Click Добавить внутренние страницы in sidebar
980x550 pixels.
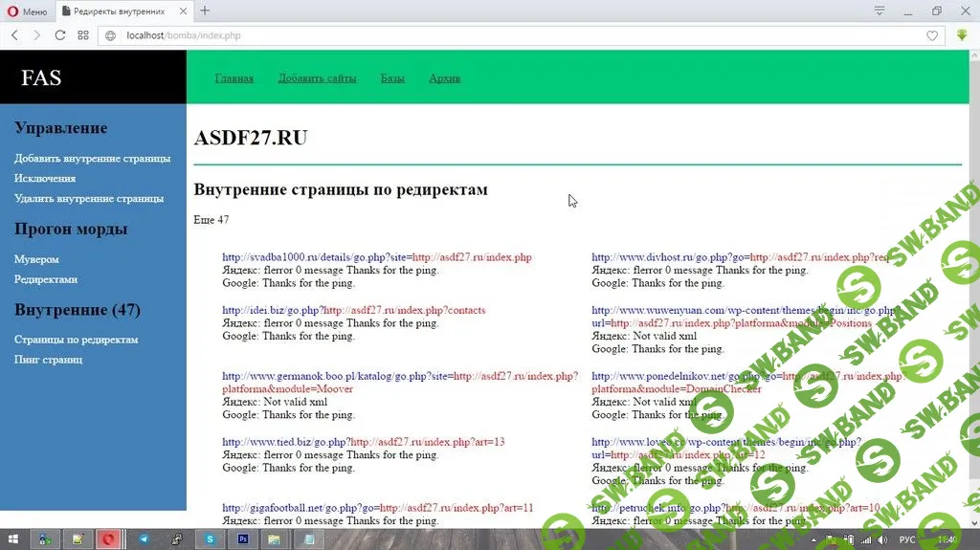click(93, 158)
